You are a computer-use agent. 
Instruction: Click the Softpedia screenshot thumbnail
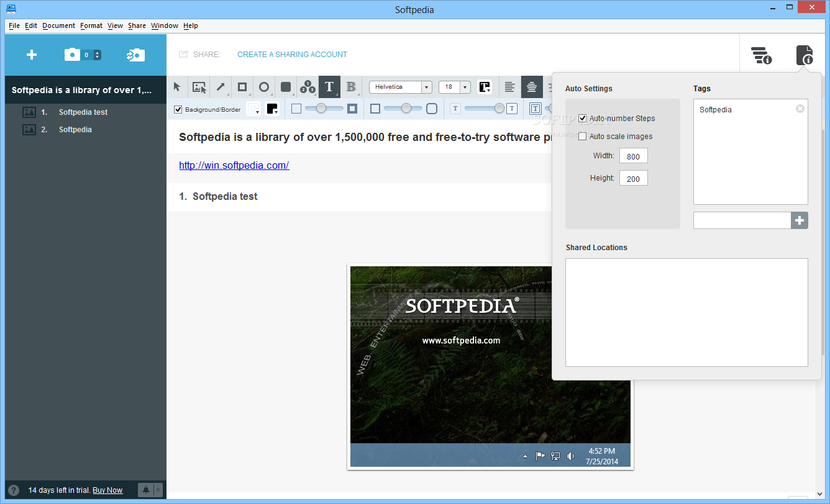(x=490, y=366)
